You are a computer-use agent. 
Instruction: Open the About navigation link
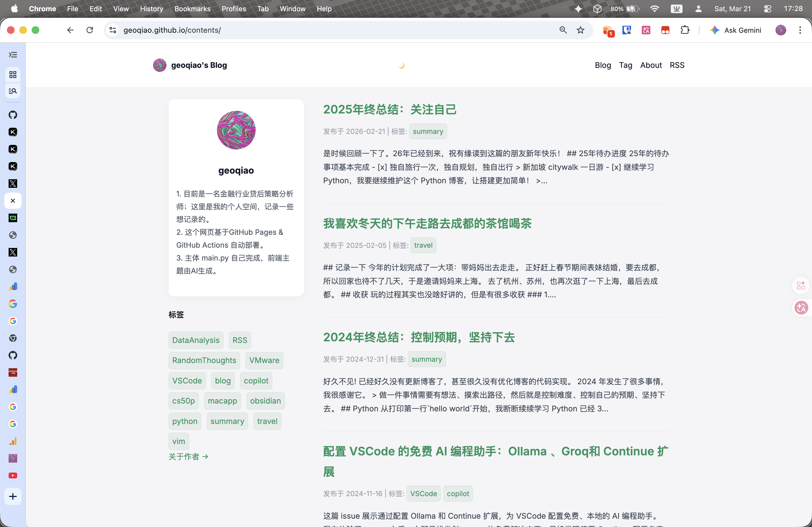(x=651, y=65)
